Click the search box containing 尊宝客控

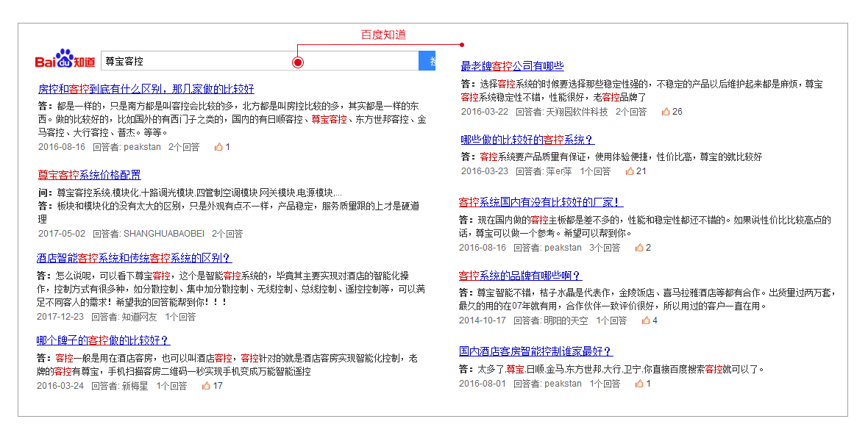point(260,61)
